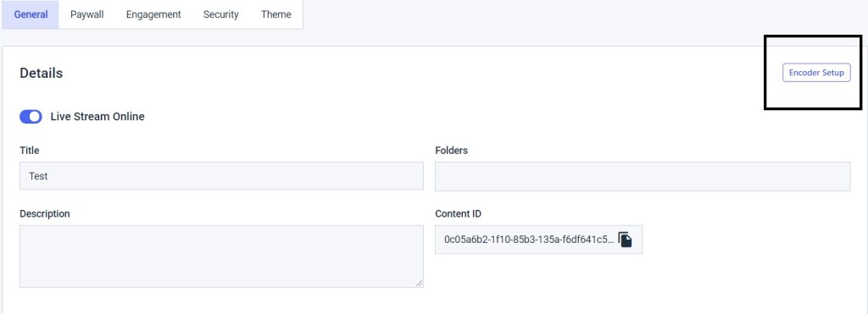Select the Theme tab
The image size is (868, 314).
tap(276, 14)
